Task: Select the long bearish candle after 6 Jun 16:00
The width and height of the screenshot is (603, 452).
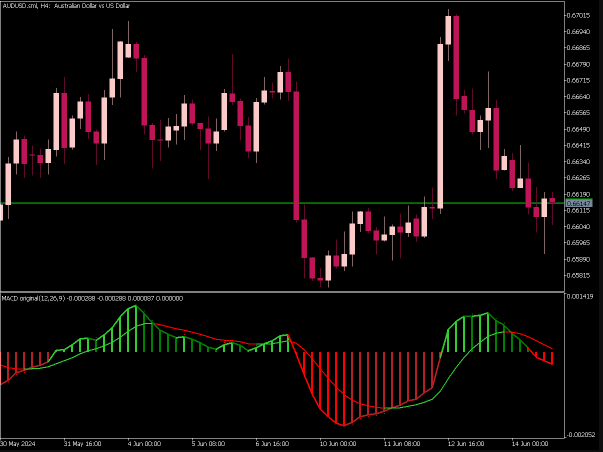Action: (x=296, y=156)
